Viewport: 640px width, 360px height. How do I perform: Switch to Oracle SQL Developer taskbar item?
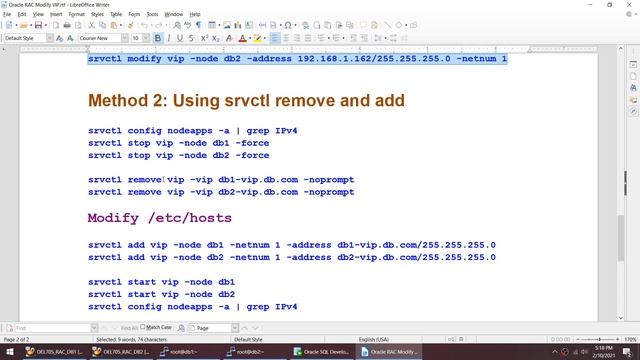(x=322, y=352)
